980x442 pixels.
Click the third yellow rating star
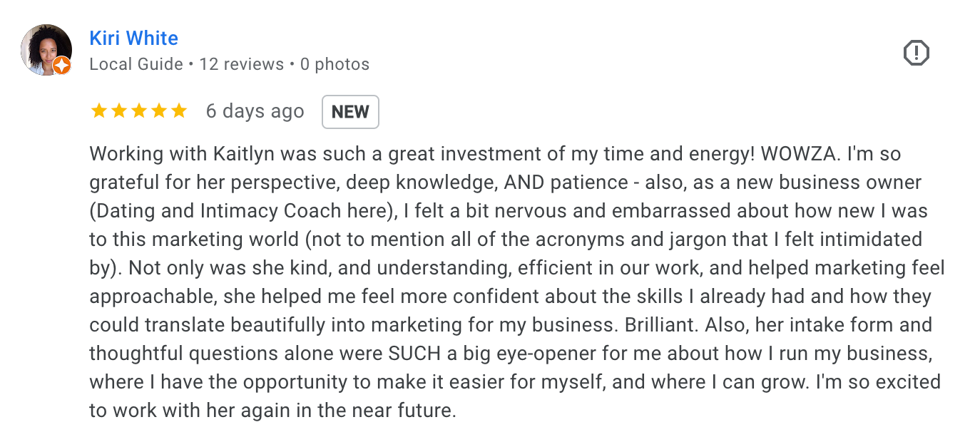pos(138,111)
